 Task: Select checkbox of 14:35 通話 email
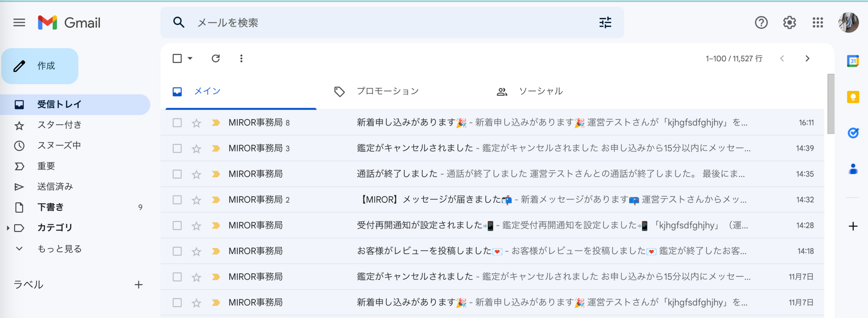(177, 174)
